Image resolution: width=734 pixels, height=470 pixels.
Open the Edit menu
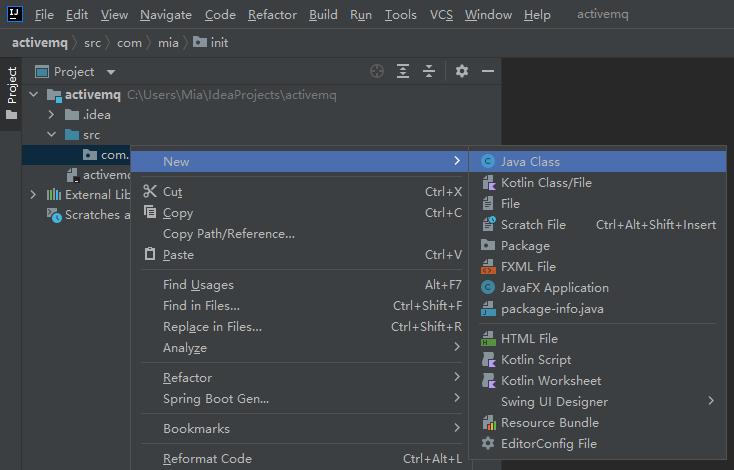click(x=77, y=15)
